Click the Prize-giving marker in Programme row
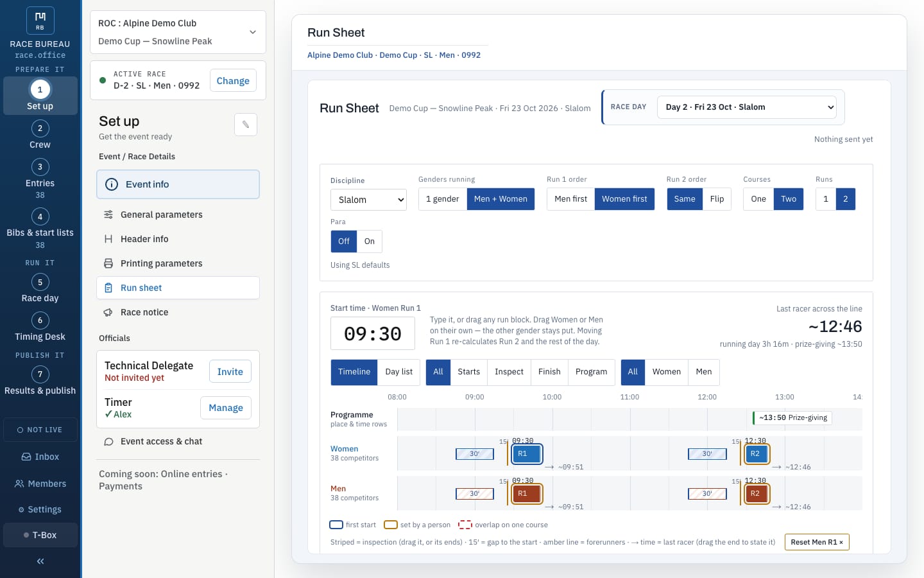This screenshot has width=924, height=578. (x=792, y=418)
